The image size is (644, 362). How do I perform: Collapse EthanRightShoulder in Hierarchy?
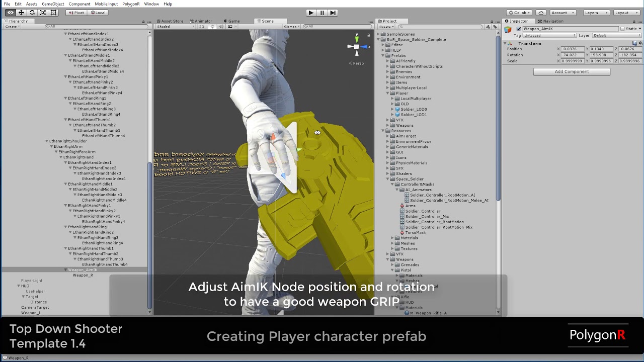(47, 141)
